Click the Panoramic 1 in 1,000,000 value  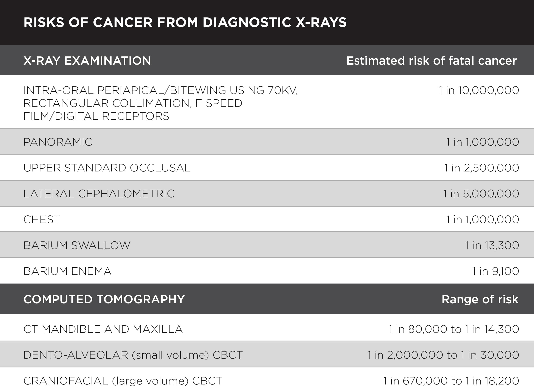point(483,142)
